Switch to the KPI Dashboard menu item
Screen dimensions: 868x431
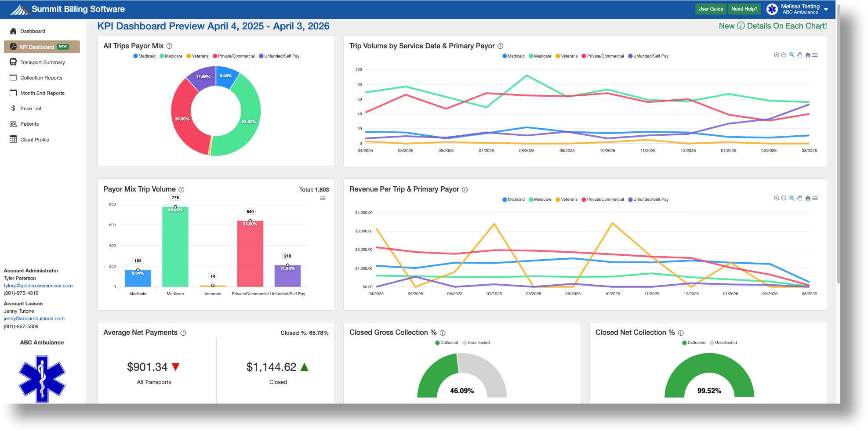36,47
